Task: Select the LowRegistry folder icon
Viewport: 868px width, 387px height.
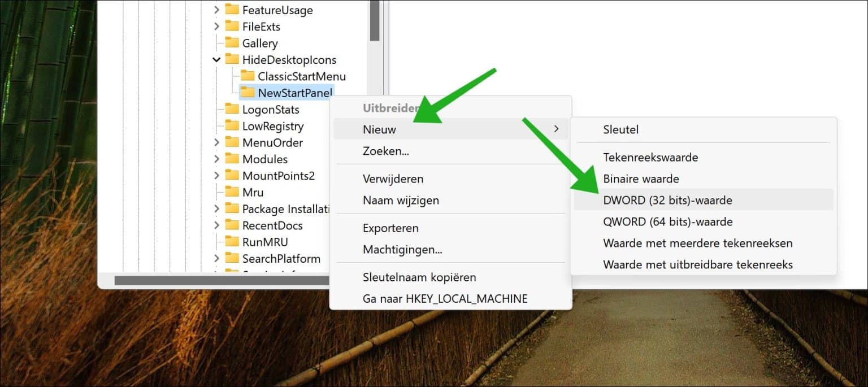Action: click(x=232, y=126)
